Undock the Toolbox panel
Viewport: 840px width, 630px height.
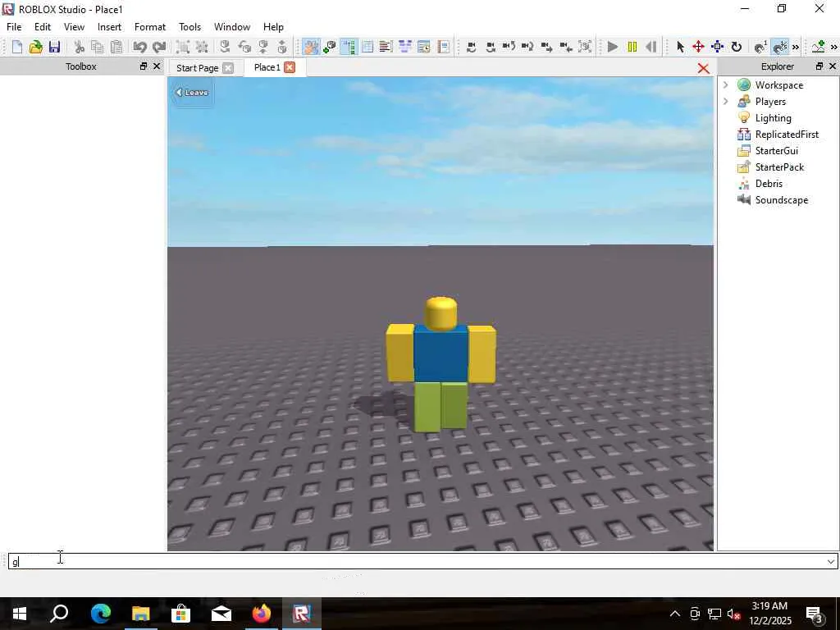(143, 66)
